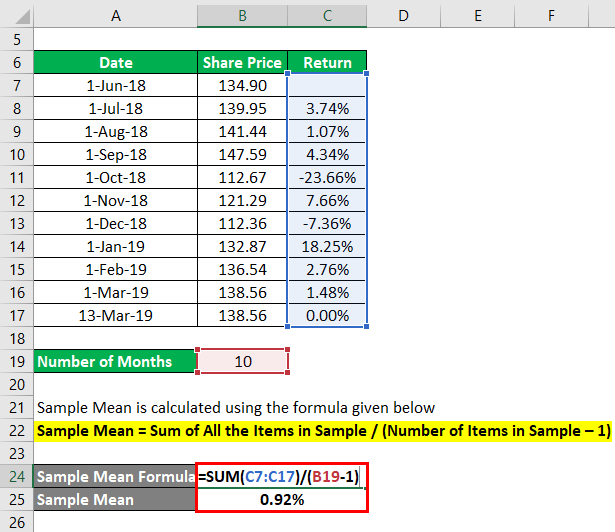615x532 pixels.
Task: Click the highlighted Sample Mean equation row
Action: [323, 430]
